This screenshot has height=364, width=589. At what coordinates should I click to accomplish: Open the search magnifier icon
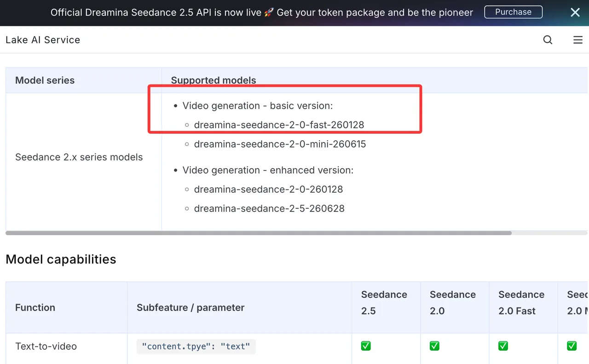[548, 40]
